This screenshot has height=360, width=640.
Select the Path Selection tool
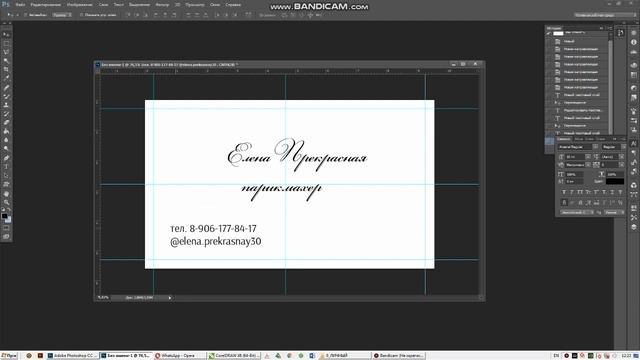[6, 176]
